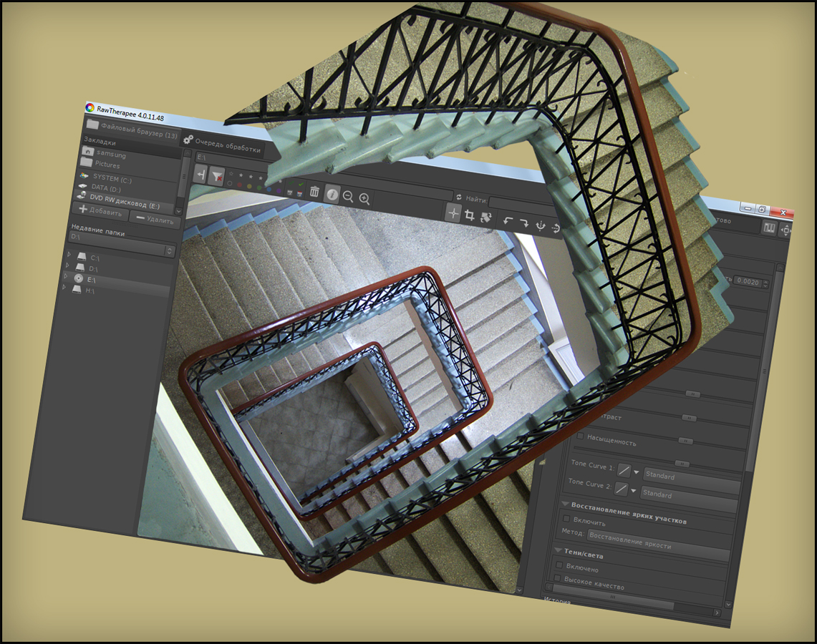This screenshot has width=817, height=644.
Task: Open the Standard mode dropdown for Tone Curve 2
Action: tap(690, 498)
